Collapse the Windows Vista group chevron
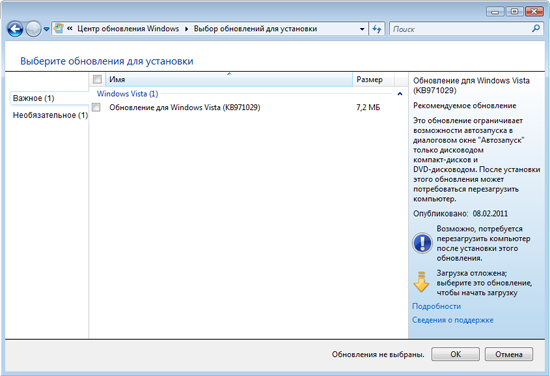The image size is (550, 376). [x=400, y=94]
